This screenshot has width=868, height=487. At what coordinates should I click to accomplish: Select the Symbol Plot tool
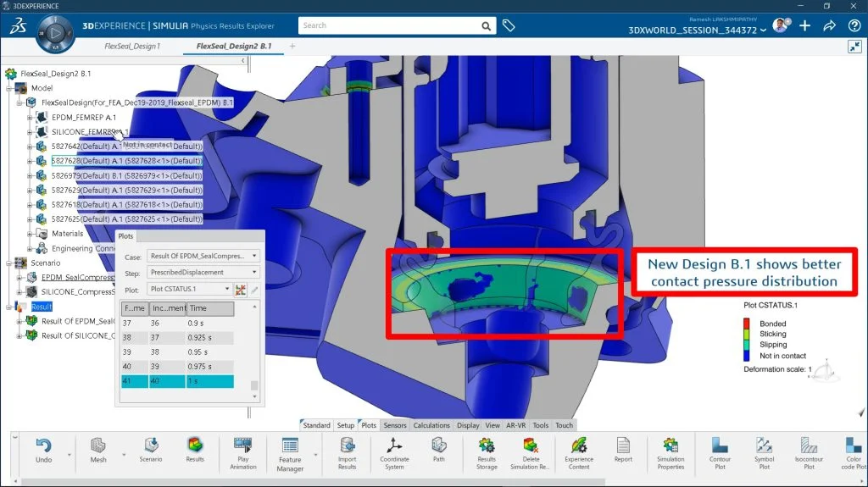tap(764, 445)
